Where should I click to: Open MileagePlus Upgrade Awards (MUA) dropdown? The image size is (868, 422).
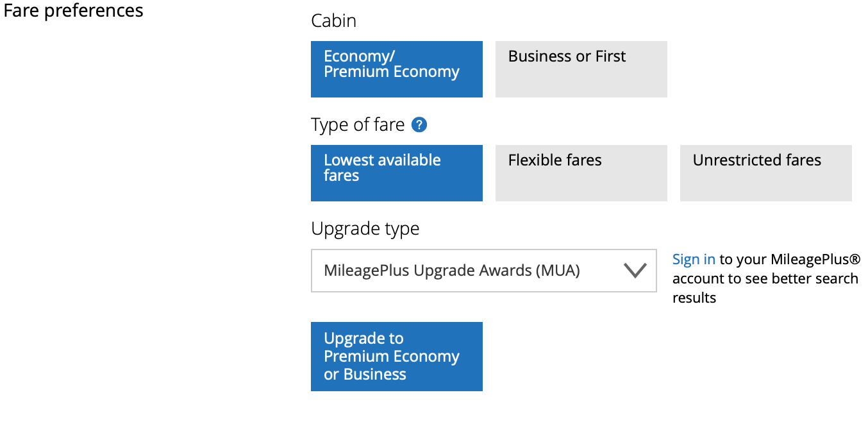coord(484,271)
